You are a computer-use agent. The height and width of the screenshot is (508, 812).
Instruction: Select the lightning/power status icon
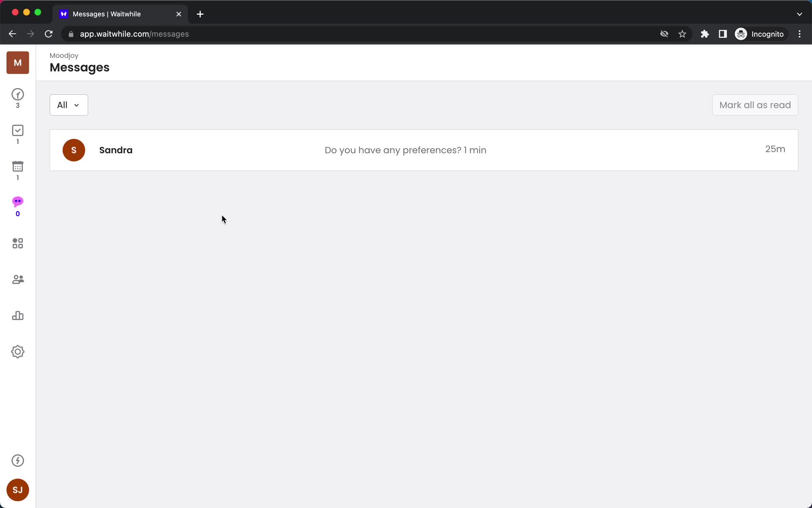click(x=17, y=461)
